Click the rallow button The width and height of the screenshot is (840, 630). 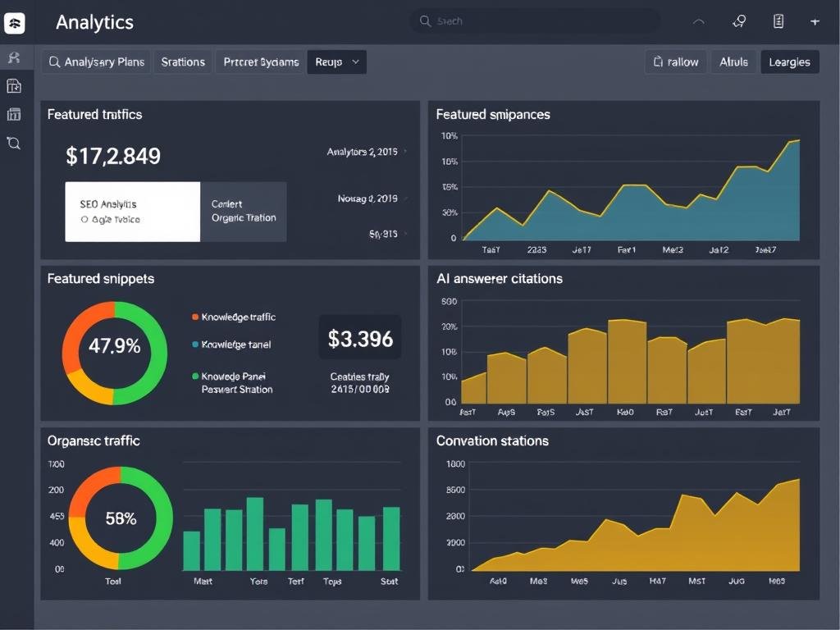pos(676,62)
